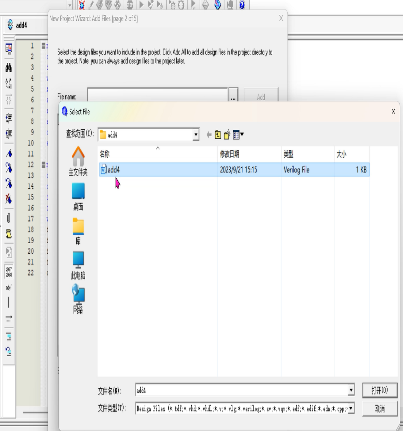Open This PC (此电脑) location shortcut
The image size is (403, 431).
(78, 265)
